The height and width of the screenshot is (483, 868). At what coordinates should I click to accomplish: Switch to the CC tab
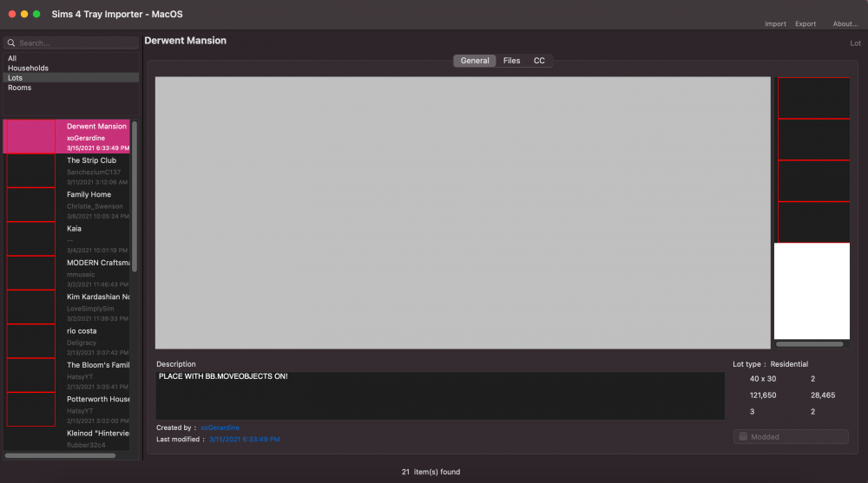(x=539, y=61)
